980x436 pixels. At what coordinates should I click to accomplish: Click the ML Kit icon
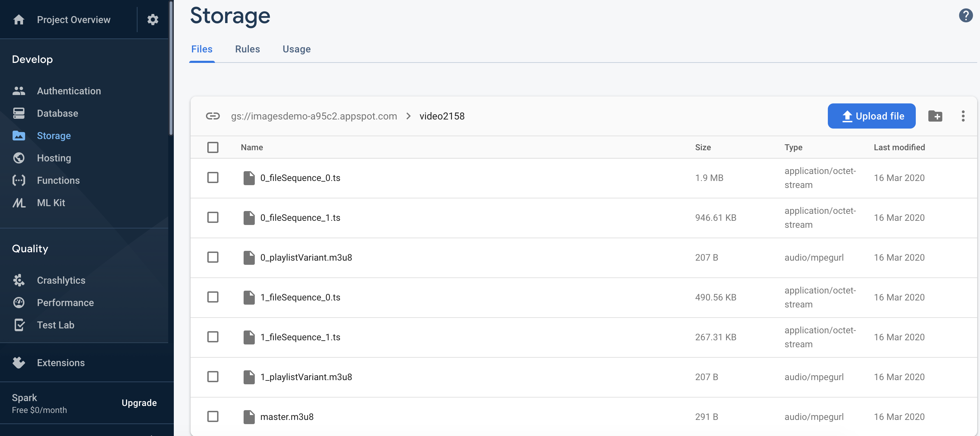point(18,203)
